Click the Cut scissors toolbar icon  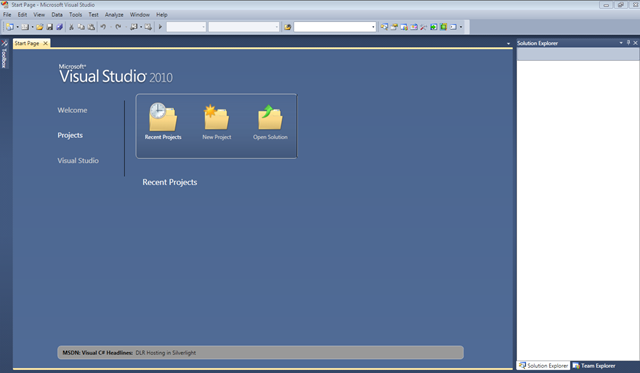click(x=71, y=27)
